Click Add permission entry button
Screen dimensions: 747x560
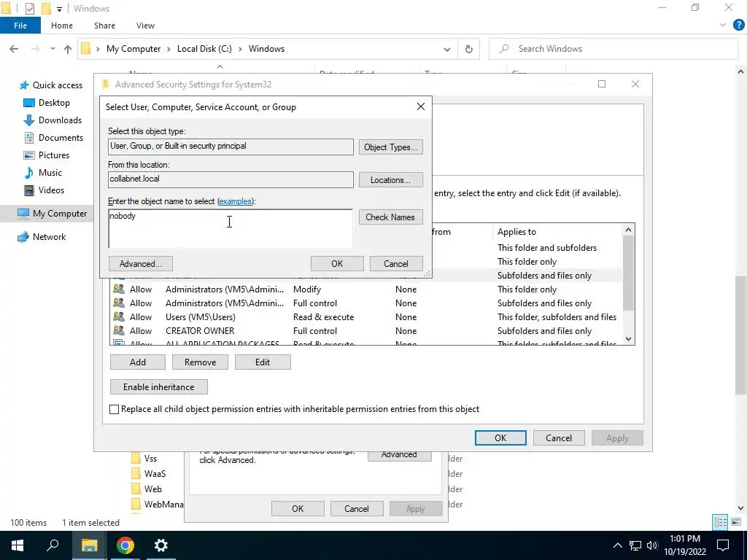tap(138, 362)
